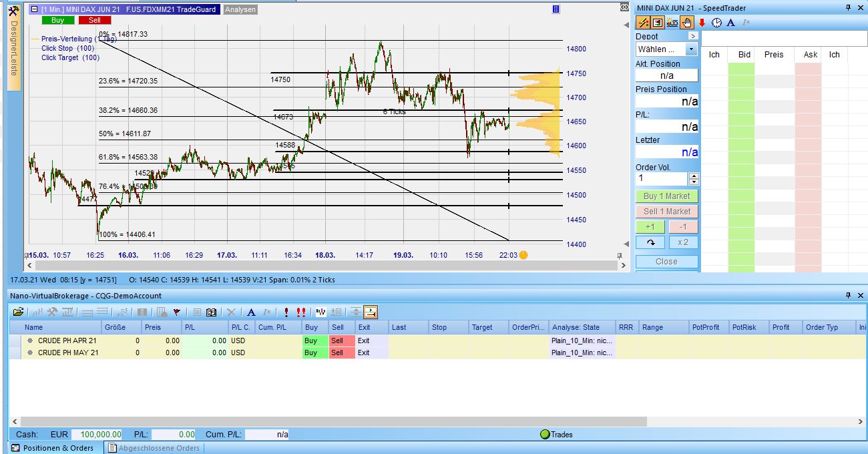Click the expand/collapse rows icon
Image resolution: width=868 pixels, height=454 pixels.
pyautogui.click(x=356, y=312)
